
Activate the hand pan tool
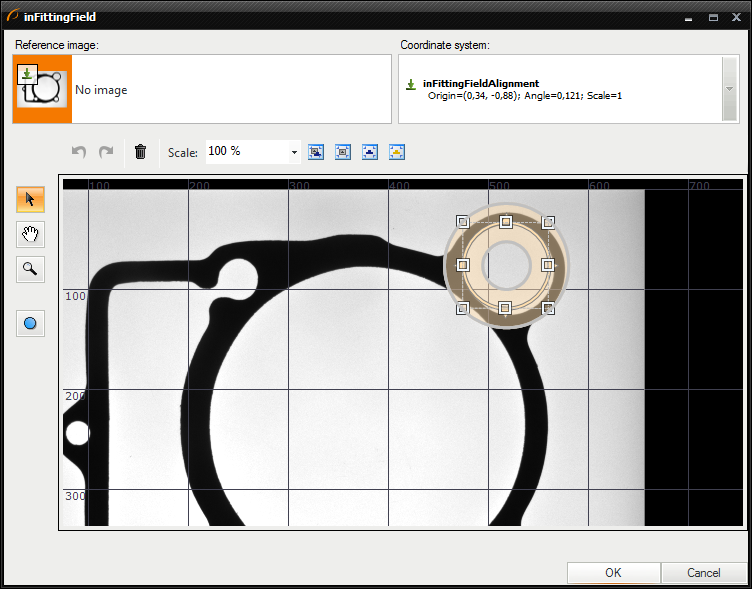(30, 234)
